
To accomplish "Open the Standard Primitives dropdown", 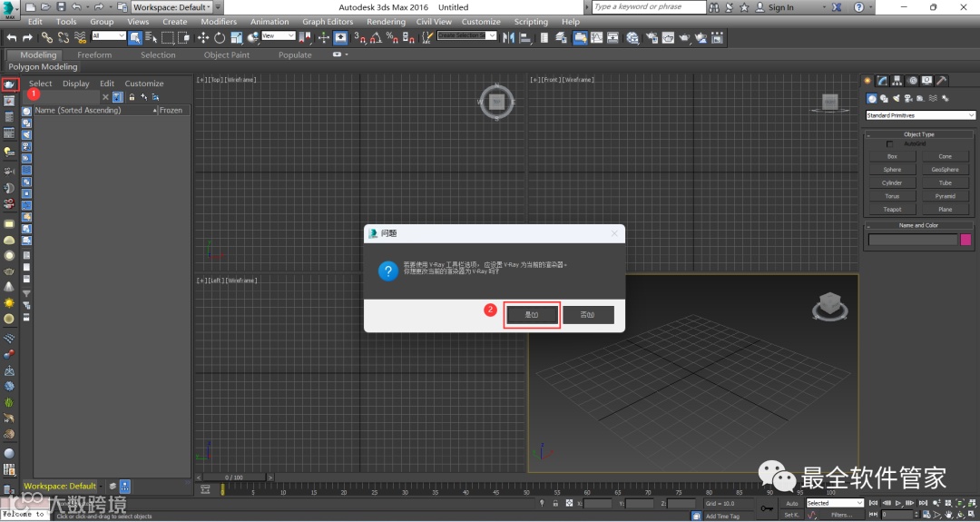I will (920, 115).
